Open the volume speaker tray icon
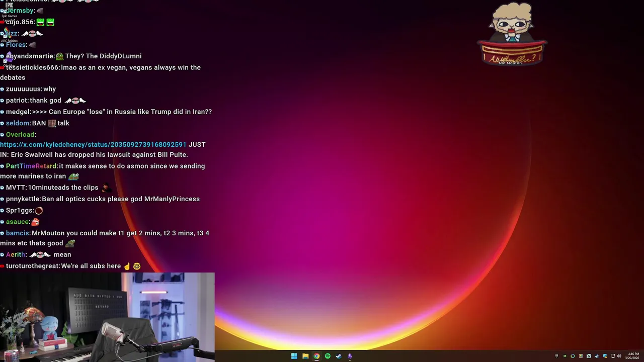The height and width of the screenshot is (362, 644). [x=619, y=356]
